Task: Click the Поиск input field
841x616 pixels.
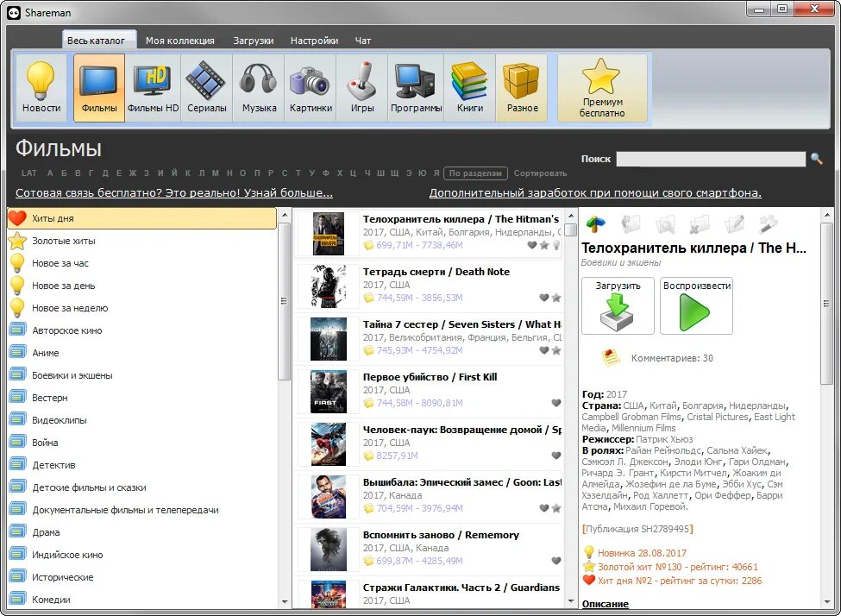Action: point(711,159)
